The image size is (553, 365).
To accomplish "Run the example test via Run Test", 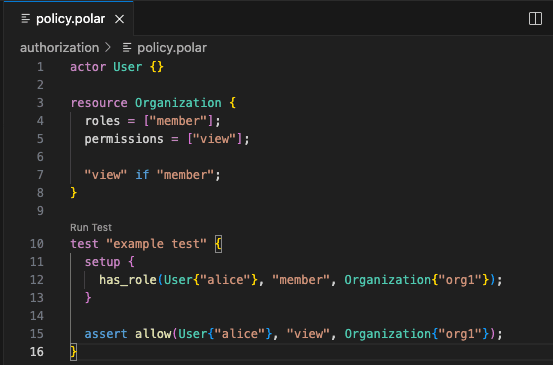I will pyautogui.click(x=91, y=227).
